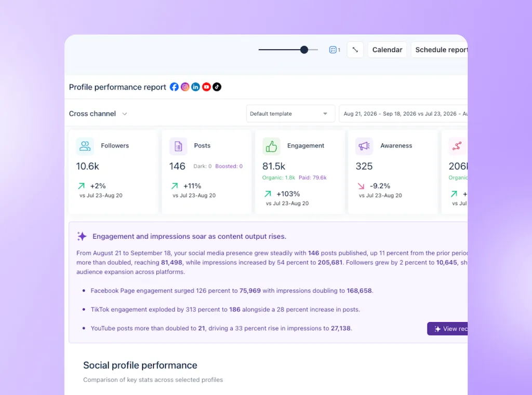532x395 pixels.
Task: Click the Followers people icon
Action: click(x=85, y=146)
